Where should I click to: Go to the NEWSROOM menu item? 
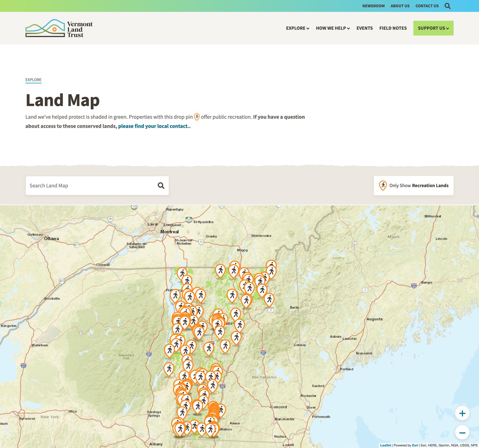coord(373,6)
